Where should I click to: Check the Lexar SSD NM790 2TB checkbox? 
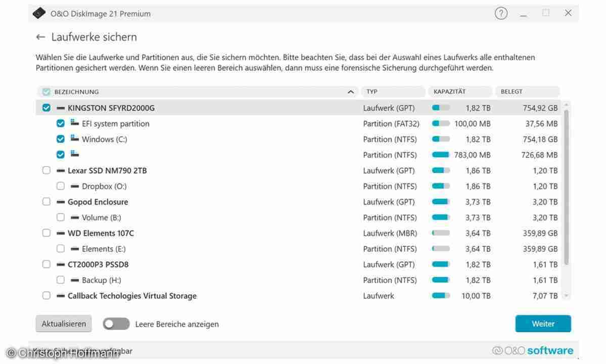pos(46,170)
